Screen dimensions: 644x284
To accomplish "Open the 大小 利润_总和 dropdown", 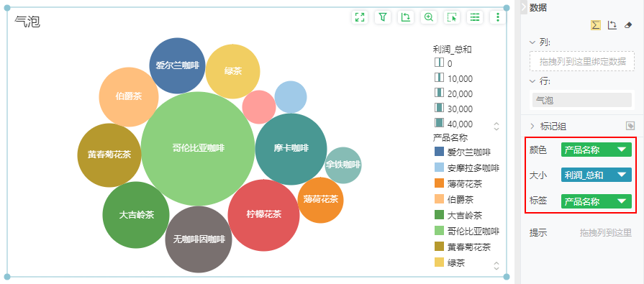I will [x=596, y=175].
